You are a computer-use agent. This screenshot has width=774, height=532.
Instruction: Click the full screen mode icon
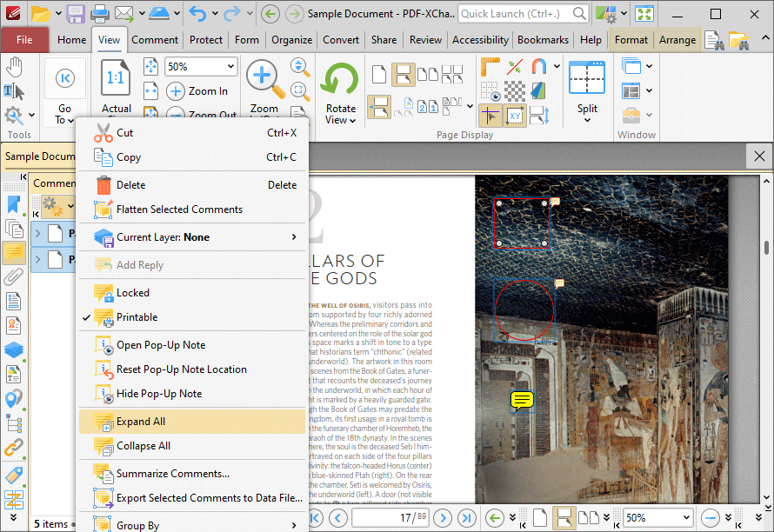tap(644, 13)
